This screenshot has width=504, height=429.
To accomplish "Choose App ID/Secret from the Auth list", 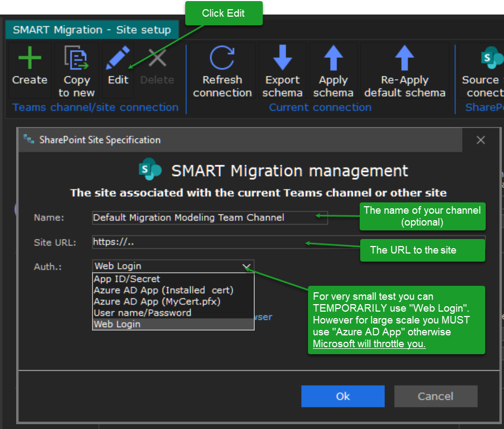I will 173,279.
